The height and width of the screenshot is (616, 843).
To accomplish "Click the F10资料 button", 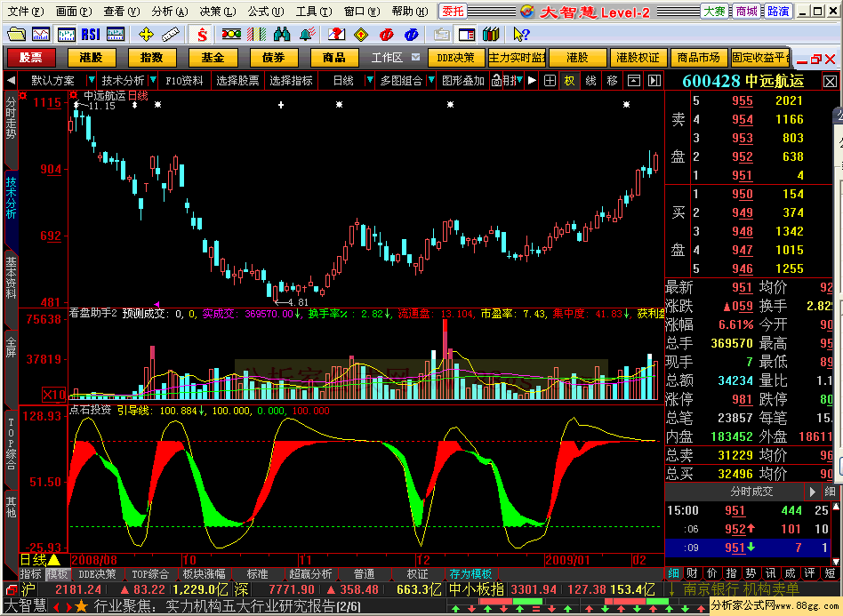I will coord(184,81).
